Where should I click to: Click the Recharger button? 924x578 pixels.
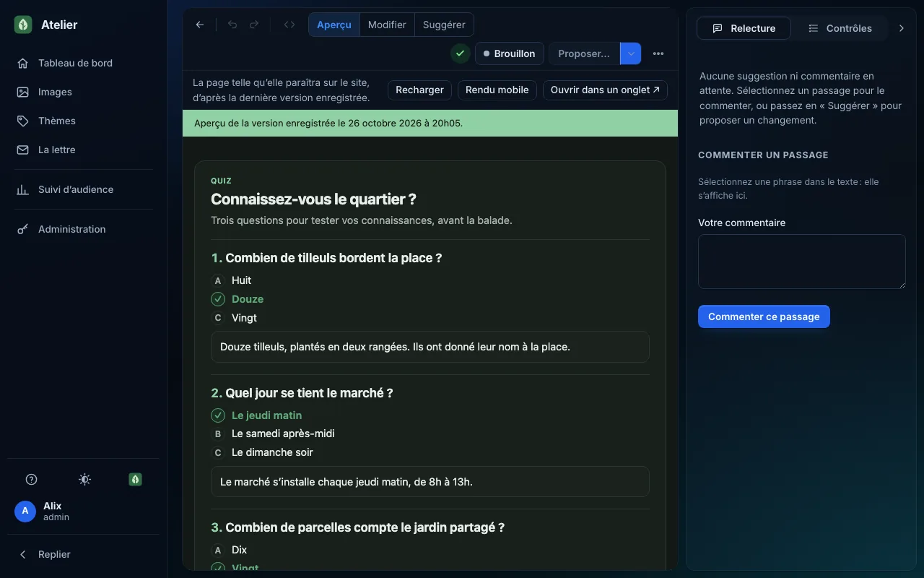coord(419,90)
